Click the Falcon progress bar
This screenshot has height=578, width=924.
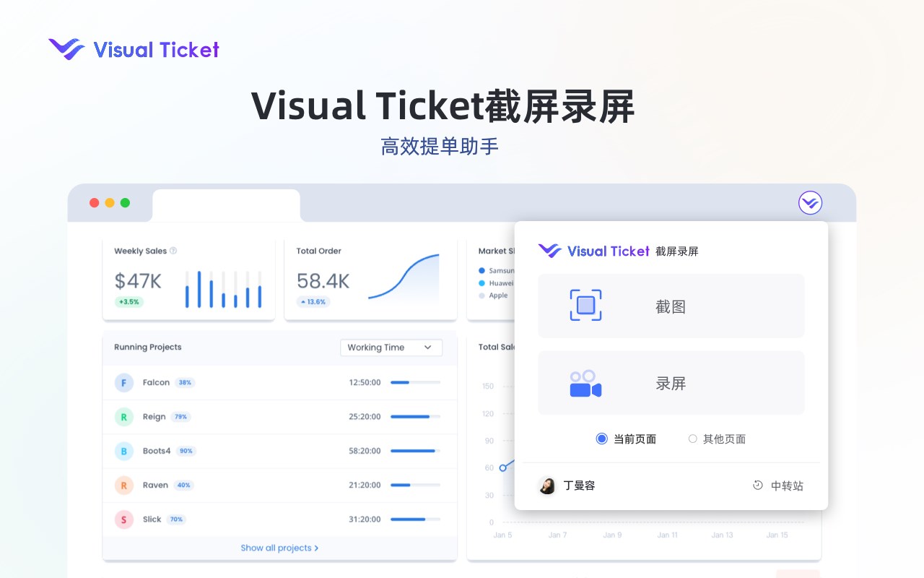pos(415,382)
